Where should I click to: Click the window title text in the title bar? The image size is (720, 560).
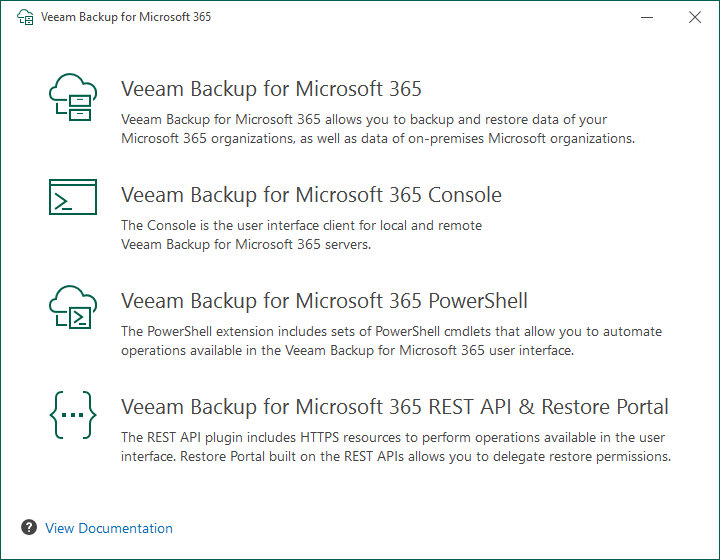click(127, 17)
